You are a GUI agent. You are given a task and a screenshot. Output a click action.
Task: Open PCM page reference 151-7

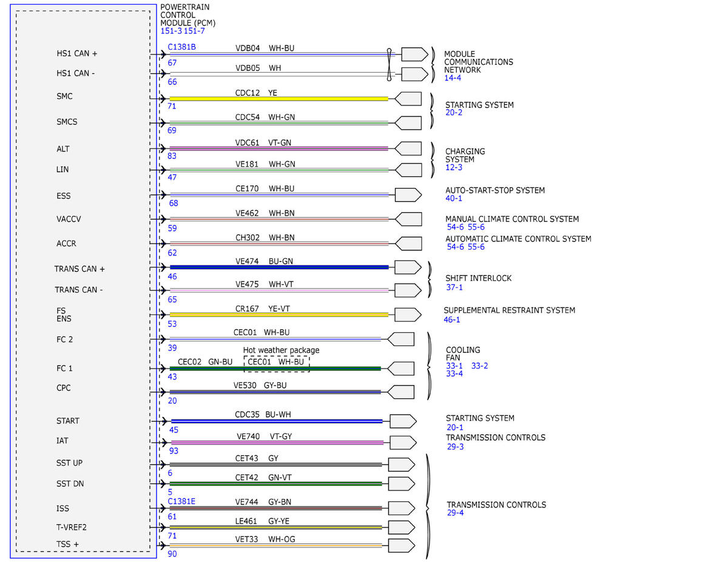point(195,31)
